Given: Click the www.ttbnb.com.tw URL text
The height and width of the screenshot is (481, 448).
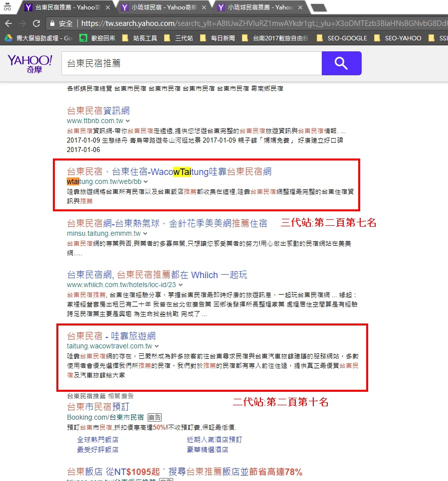Looking at the screenshot, I should coord(95,121).
